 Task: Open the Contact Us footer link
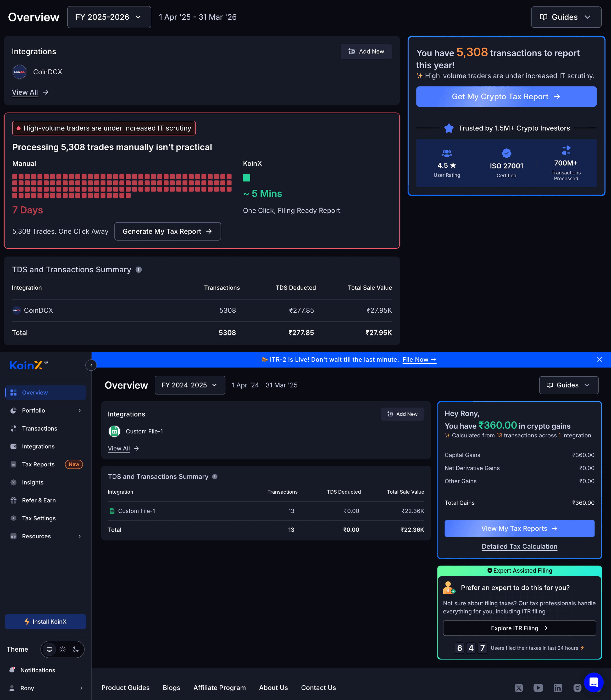click(318, 688)
